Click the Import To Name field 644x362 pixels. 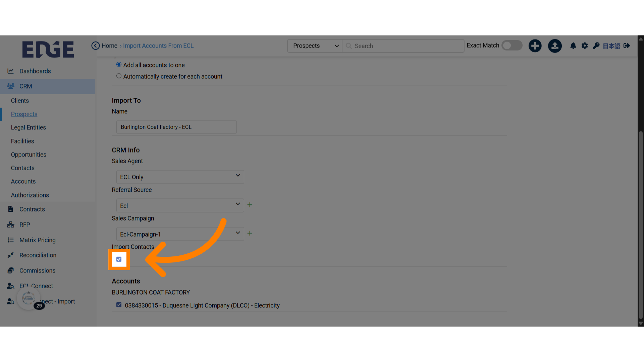click(x=176, y=127)
